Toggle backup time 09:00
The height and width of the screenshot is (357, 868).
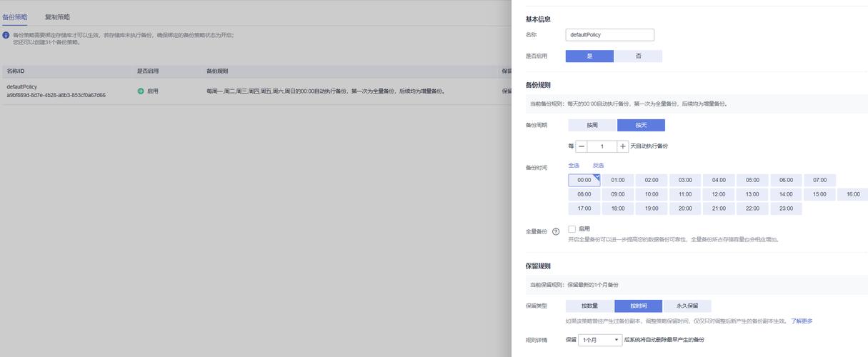tap(618, 194)
